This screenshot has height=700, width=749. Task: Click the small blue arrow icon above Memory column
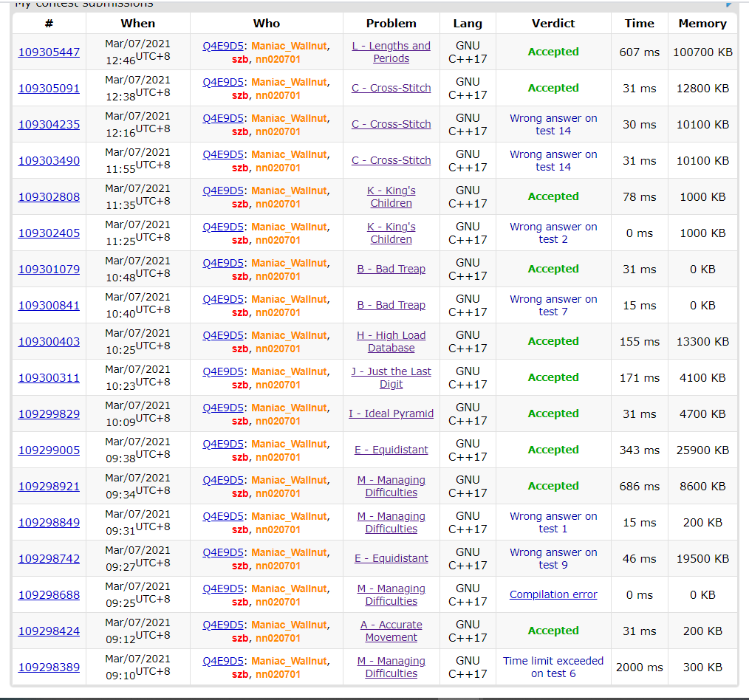(730, 4)
